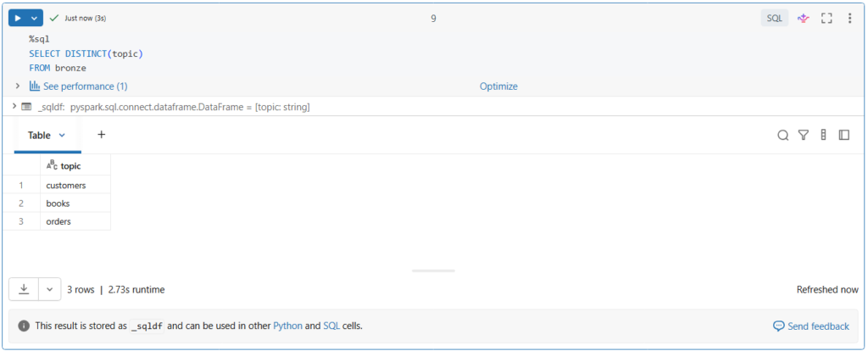The image size is (868, 351).
Task: Open the results filter icon
Action: (x=804, y=135)
